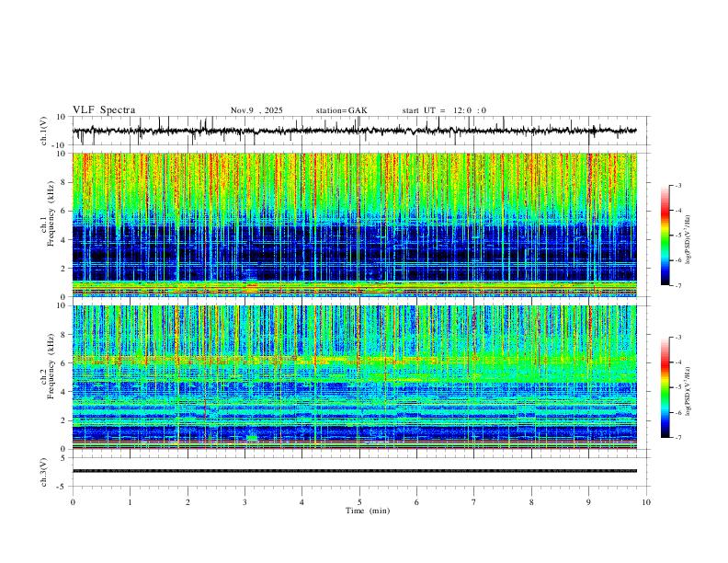The image size is (728, 563).
Task: Click the log(PSD) label beside ch.2 color bar
Action: (x=688, y=391)
